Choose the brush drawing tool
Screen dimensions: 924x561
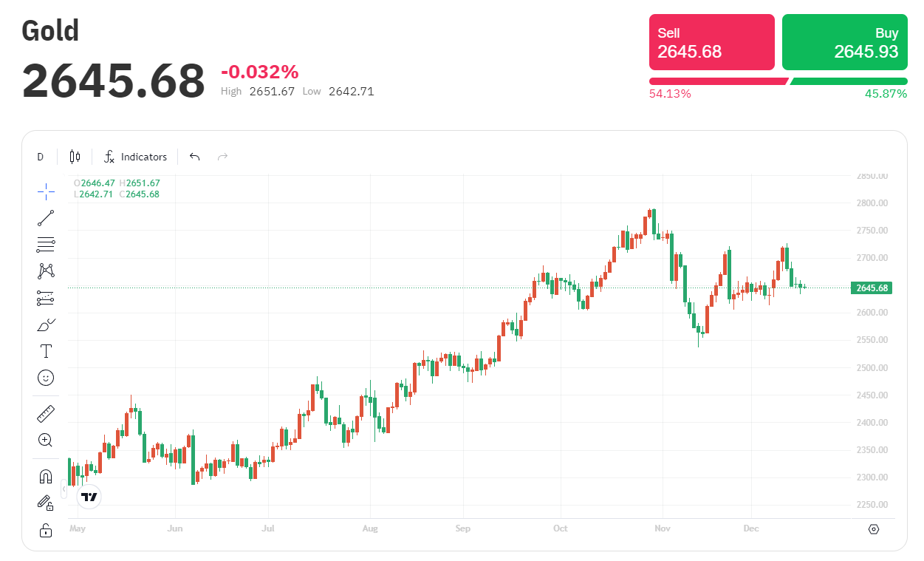pos(46,324)
